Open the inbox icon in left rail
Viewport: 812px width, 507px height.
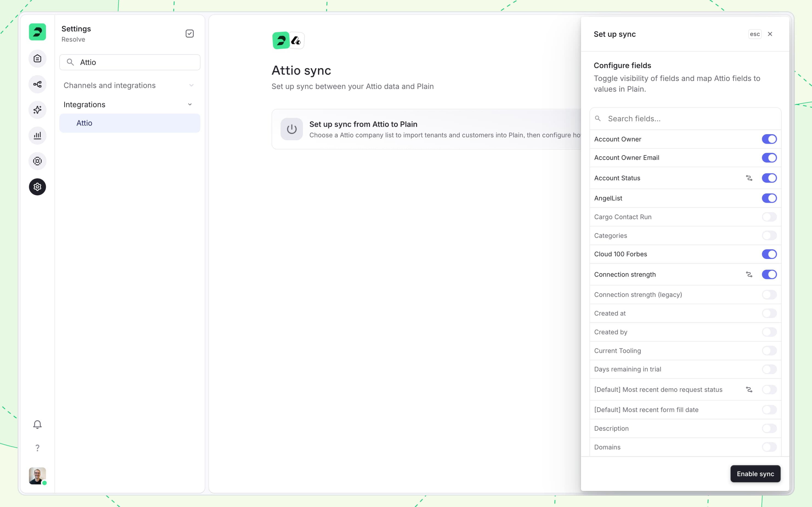[37, 59]
